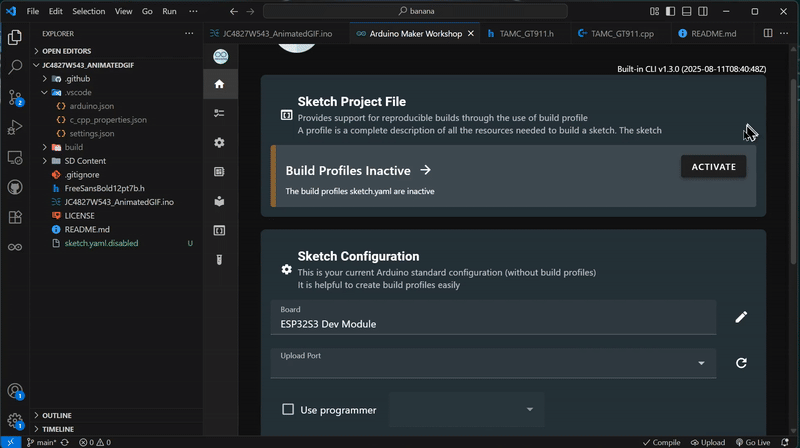Click the banana search box in title bar

tap(415, 11)
